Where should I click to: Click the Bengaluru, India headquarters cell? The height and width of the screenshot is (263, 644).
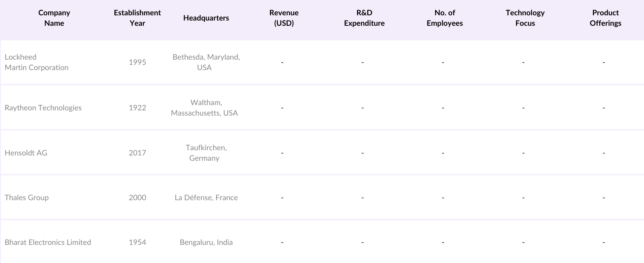[206, 242]
